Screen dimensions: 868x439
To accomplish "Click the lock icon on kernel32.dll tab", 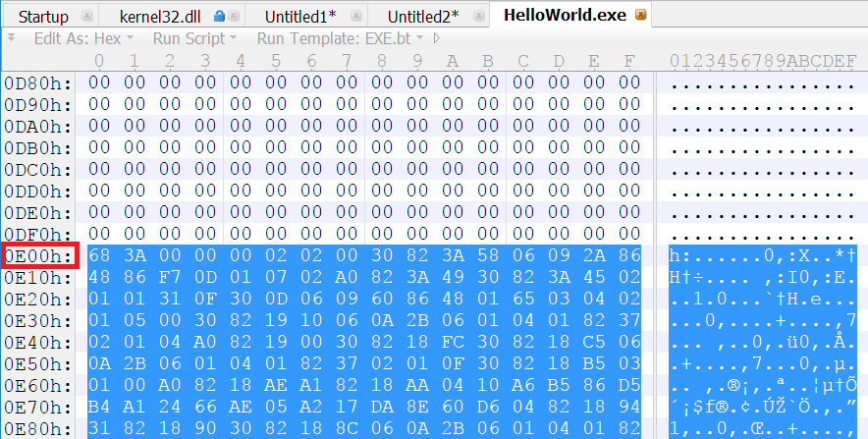I will pos(219,16).
